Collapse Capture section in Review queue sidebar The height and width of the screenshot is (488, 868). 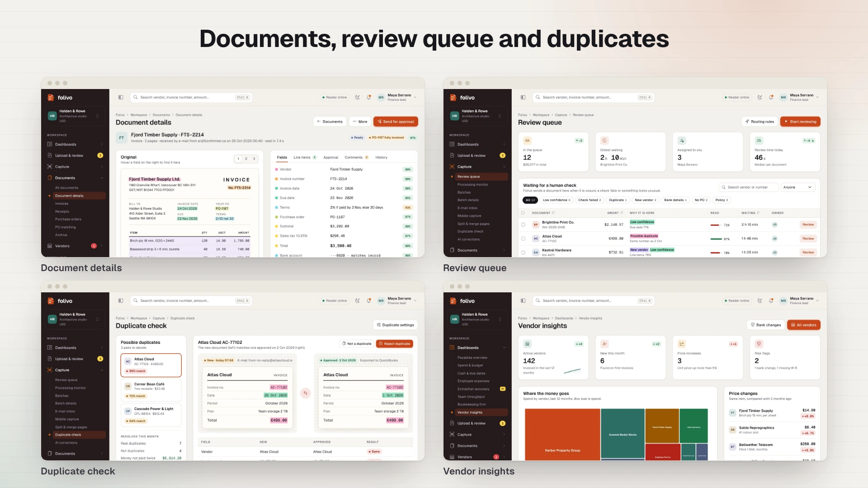(504, 167)
